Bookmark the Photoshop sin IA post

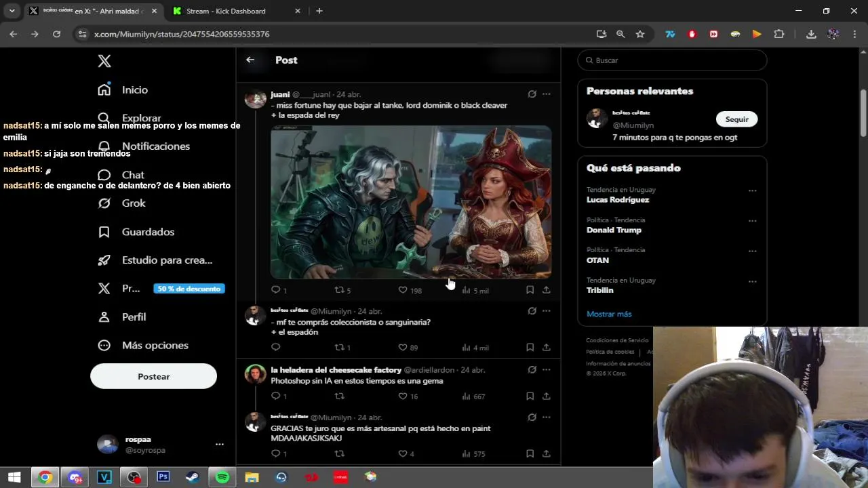pyautogui.click(x=530, y=396)
